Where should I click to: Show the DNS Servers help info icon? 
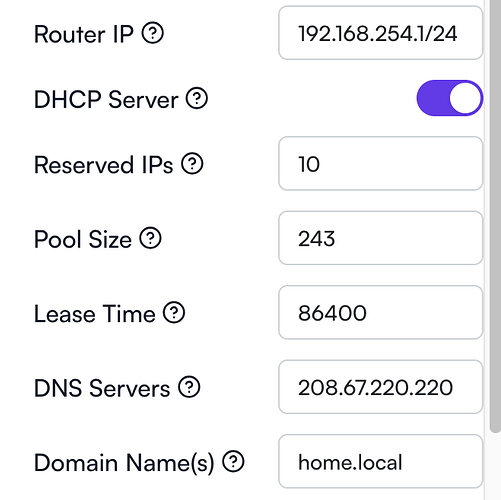(x=189, y=387)
